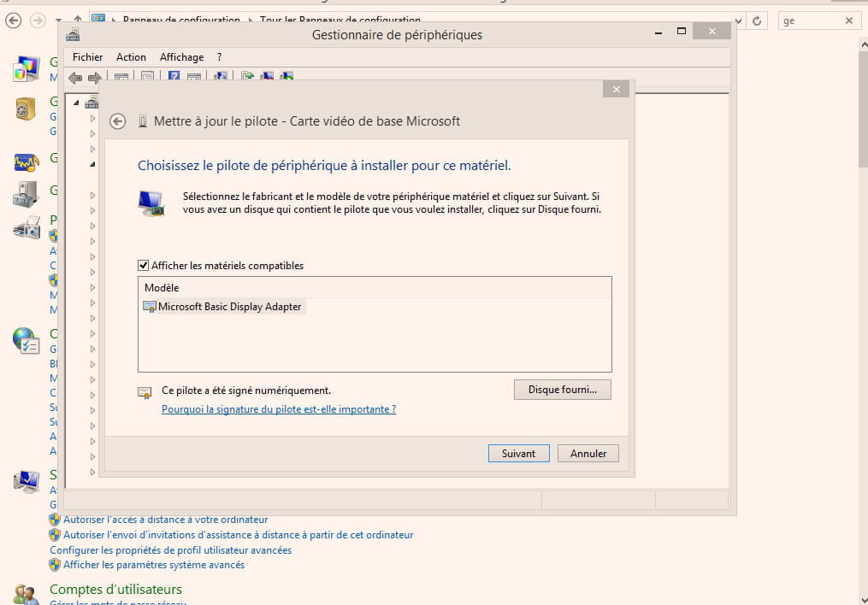Click Control Panel's back navigation arrow

tap(14, 21)
